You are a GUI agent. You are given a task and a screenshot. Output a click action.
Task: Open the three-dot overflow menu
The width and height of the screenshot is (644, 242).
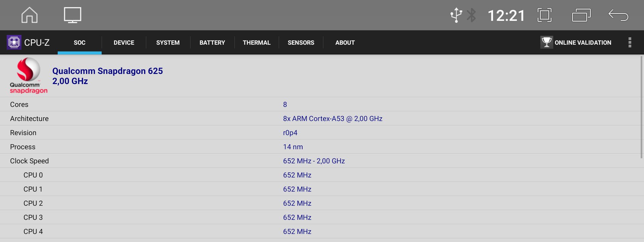point(630,42)
